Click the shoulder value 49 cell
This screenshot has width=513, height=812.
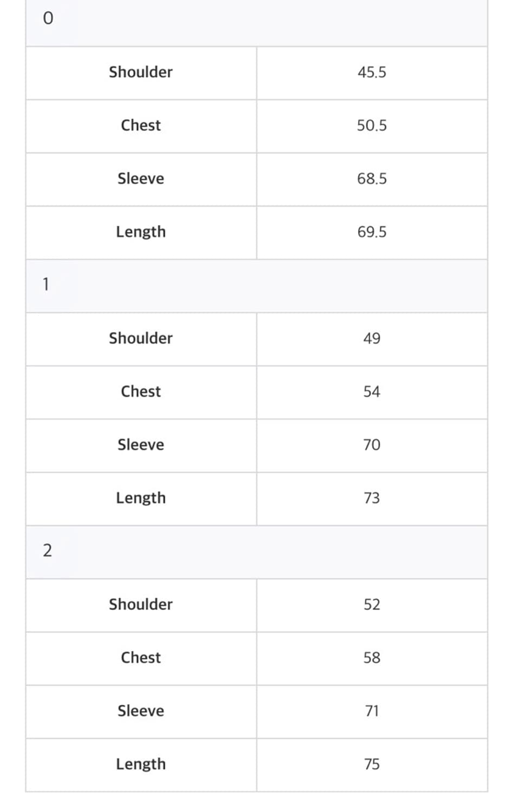coord(372,338)
